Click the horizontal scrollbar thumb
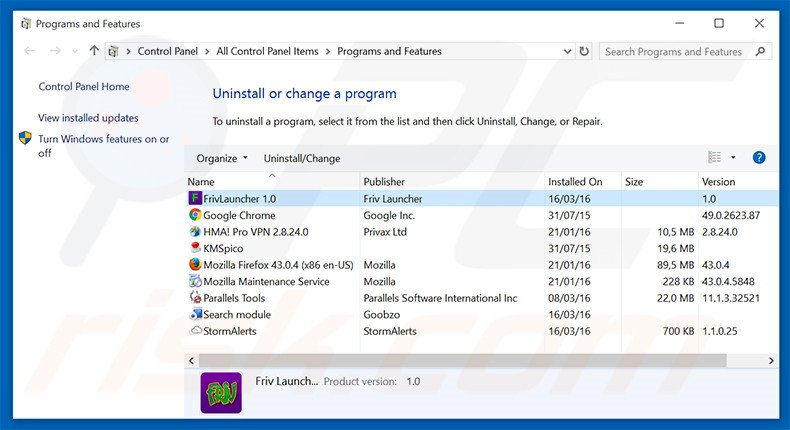The width and height of the screenshot is (790, 430). click(x=463, y=360)
